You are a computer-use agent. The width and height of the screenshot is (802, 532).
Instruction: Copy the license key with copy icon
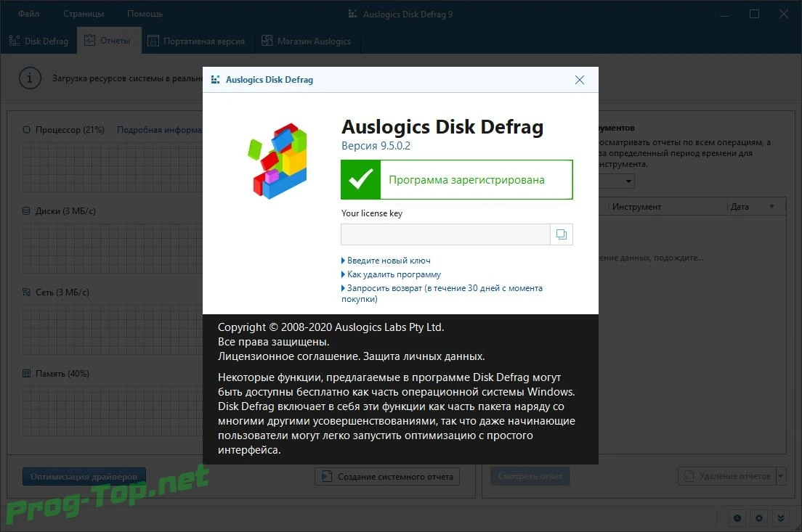[561, 234]
